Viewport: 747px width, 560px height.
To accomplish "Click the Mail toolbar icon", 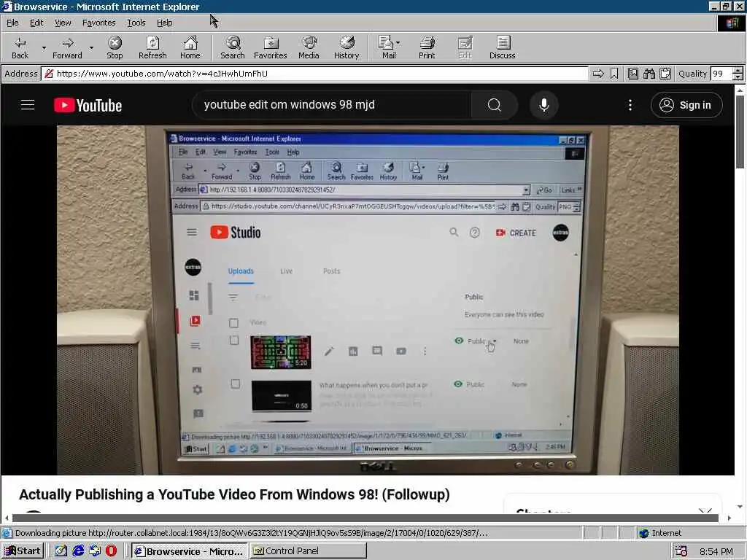I will point(387,47).
